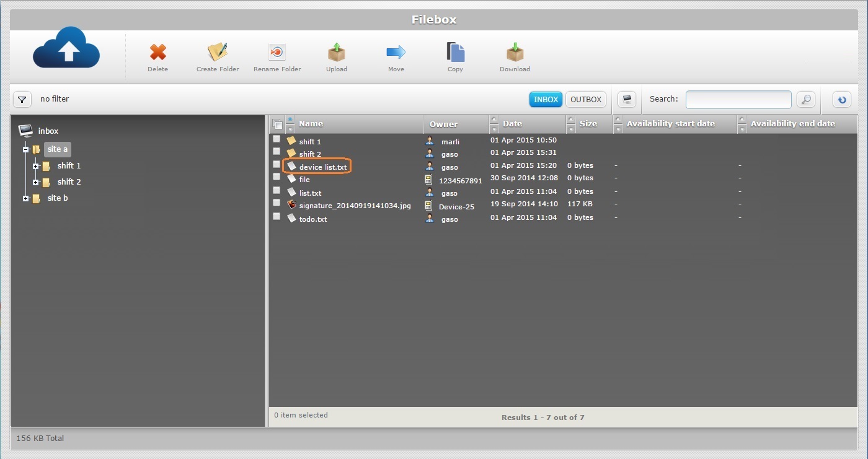Click the shift 1 folder icon in file list

point(291,141)
